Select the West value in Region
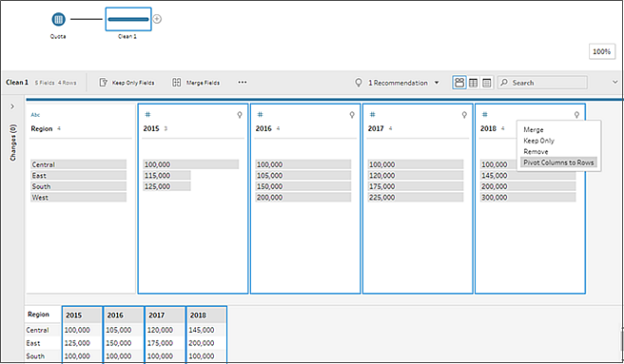Image resolution: width=624 pixels, height=364 pixels. click(78, 198)
